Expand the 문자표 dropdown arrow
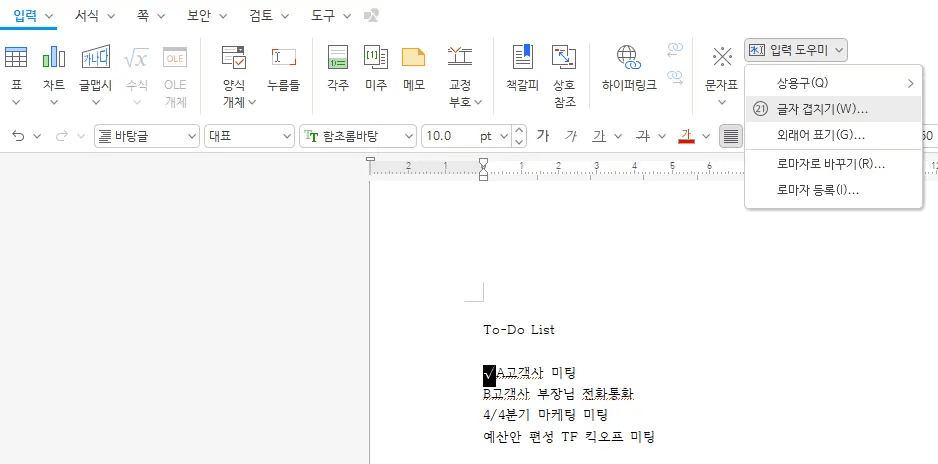 pos(722,102)
